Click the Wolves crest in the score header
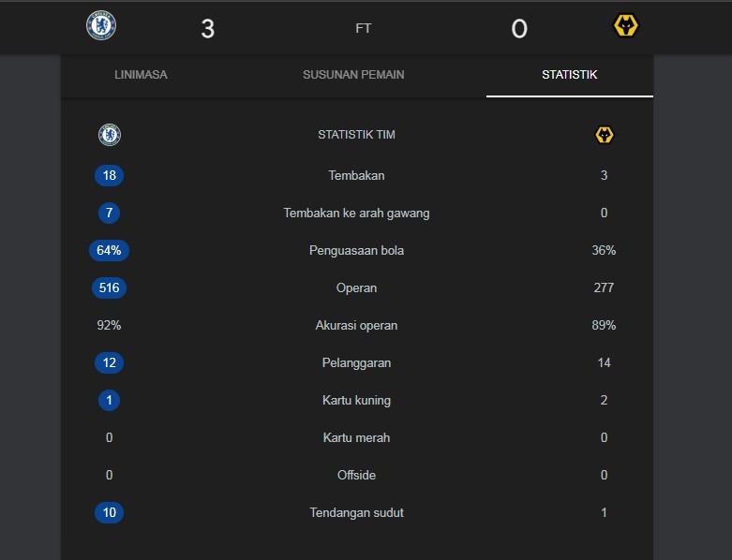The image size is (732, 560). click(625, 26)
